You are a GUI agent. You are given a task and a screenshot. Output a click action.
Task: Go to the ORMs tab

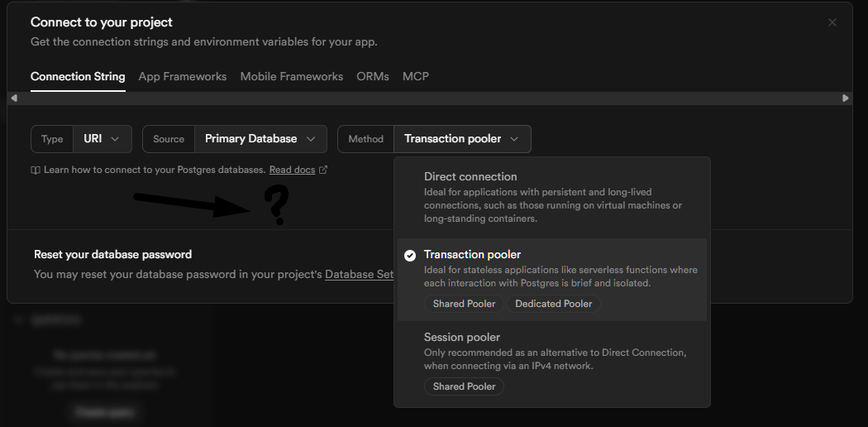[373, 76]
